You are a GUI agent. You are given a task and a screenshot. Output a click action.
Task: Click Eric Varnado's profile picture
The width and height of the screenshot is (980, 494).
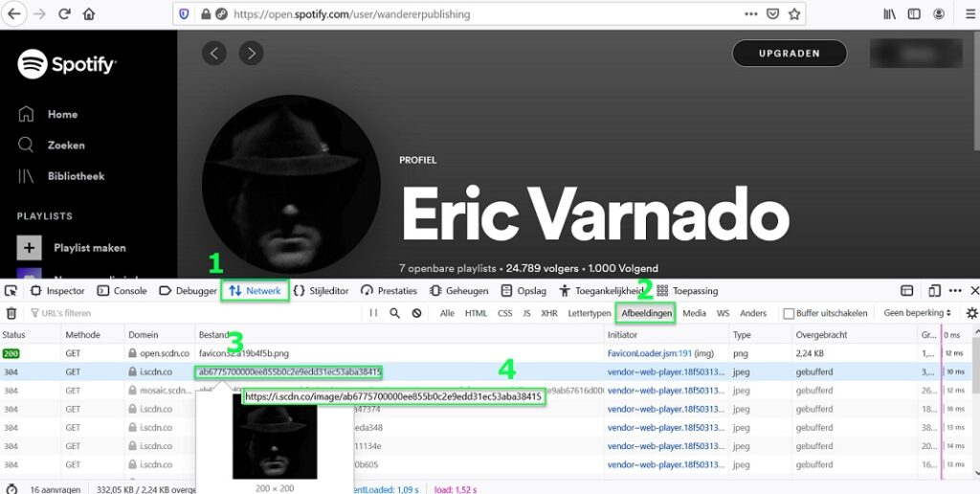(x=291, y=185)
